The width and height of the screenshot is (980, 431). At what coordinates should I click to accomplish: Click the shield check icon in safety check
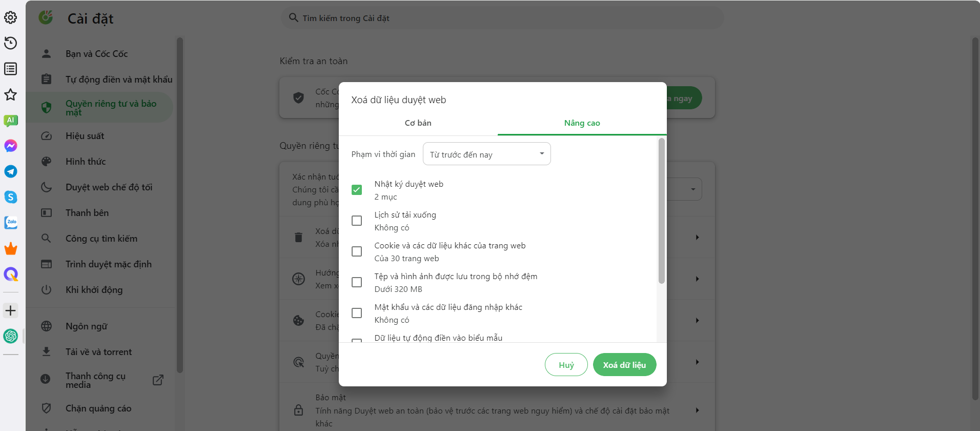tap(298, 97)
